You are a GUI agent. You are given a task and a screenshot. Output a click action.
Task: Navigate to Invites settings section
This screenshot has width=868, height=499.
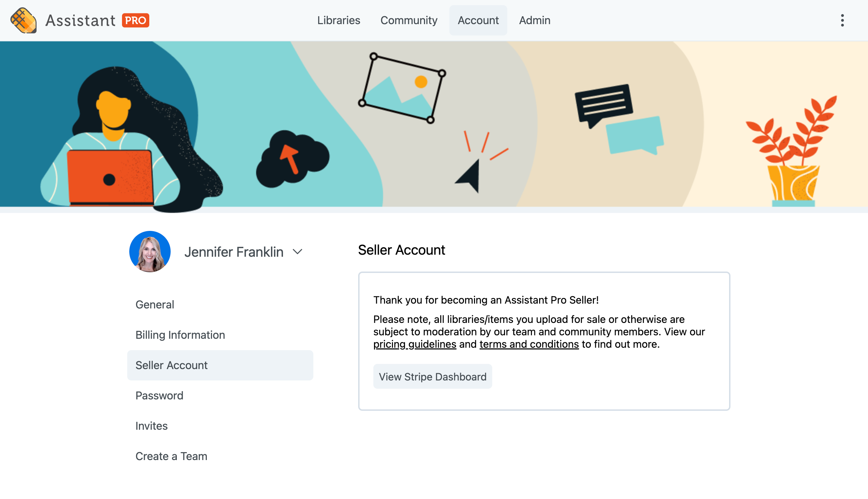(151, 425)
